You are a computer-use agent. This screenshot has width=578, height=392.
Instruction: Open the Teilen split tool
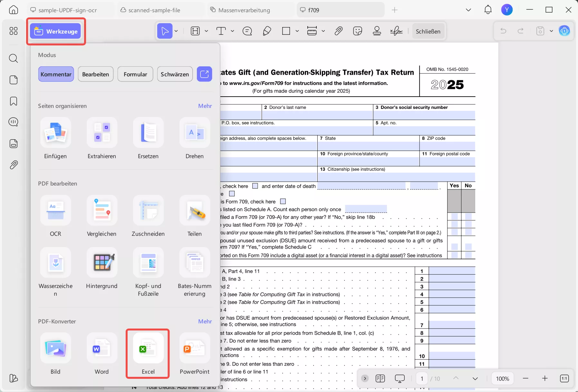[195, 216]
